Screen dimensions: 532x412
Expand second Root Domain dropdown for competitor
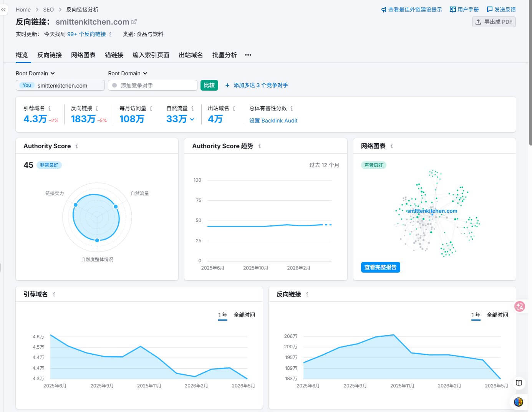128,73
